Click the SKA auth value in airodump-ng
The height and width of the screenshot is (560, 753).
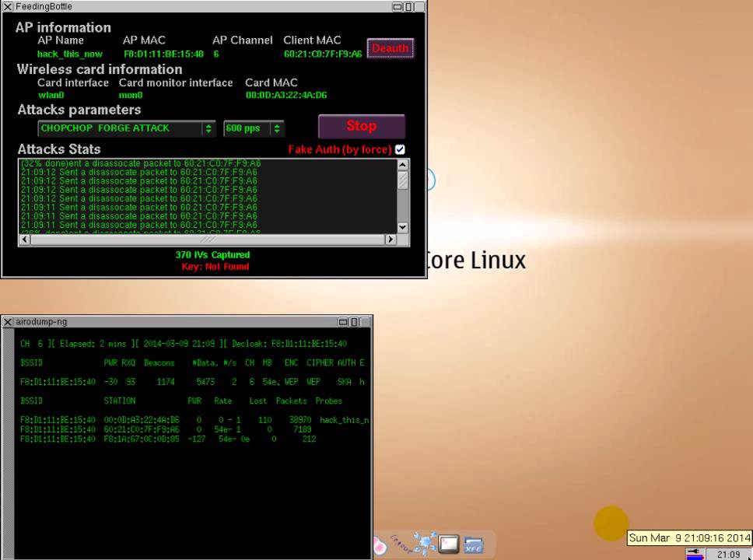pos(345,382)
